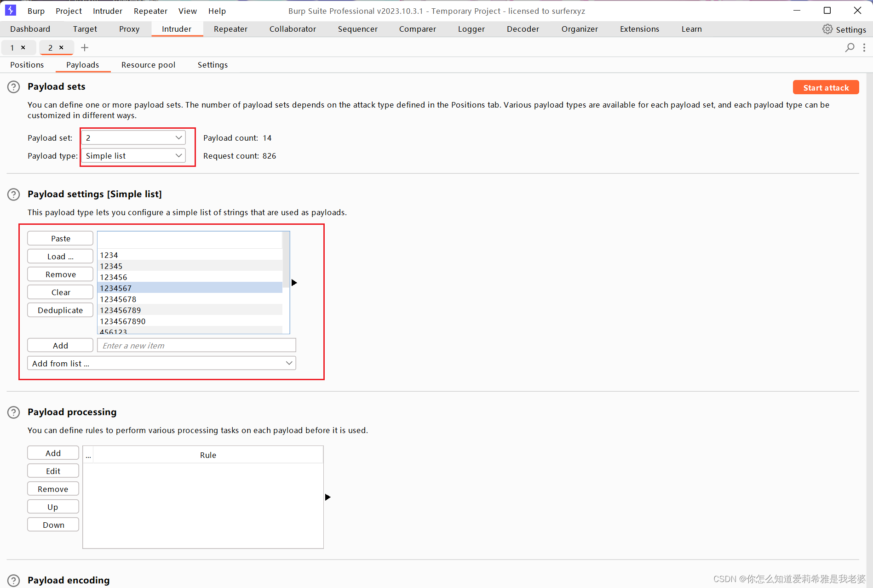Switch to the Repeater tool tab
This screenshot has height=588, width=873.
(x=230, y=29)
